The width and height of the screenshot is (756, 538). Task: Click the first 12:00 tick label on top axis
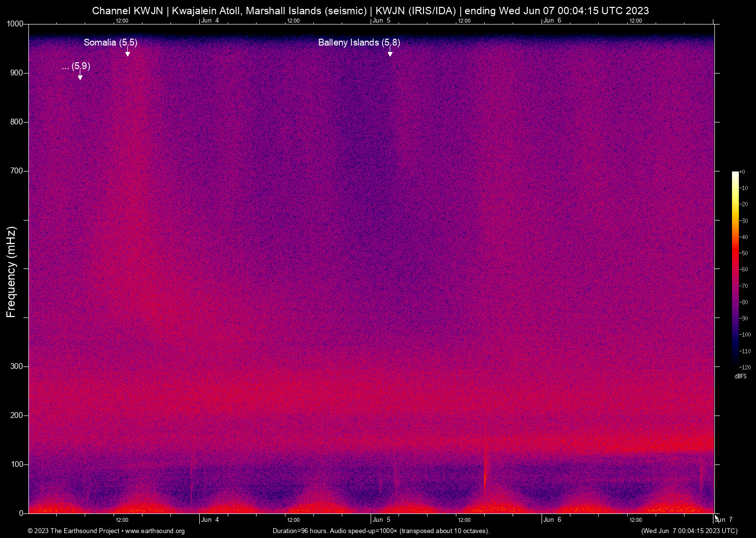coord(122,21)
